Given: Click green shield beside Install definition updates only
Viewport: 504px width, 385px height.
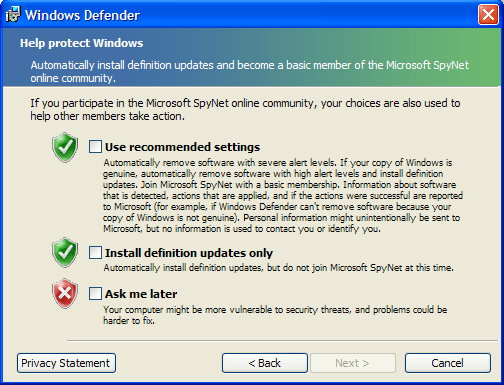Looking at the screenshot, I should [65, 252].
